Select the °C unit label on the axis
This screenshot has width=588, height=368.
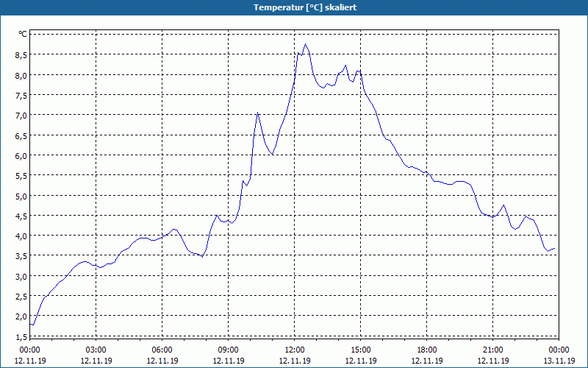point(23,34)
